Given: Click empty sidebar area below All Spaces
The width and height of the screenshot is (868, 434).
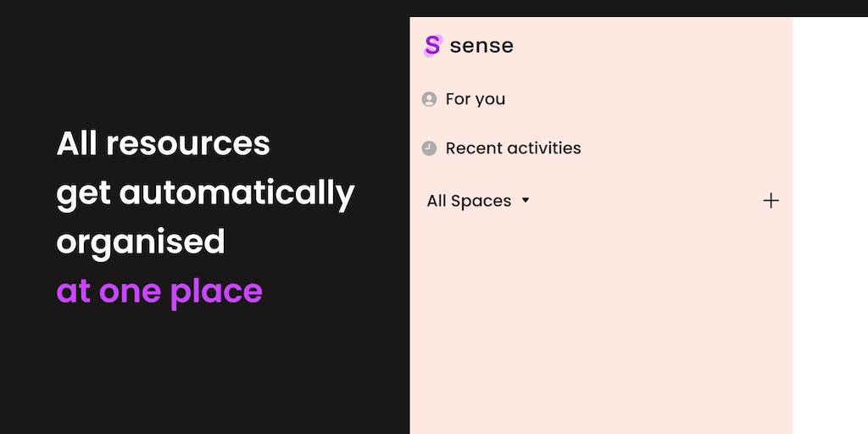Looking at the screenshot, I should pos(600,322).
